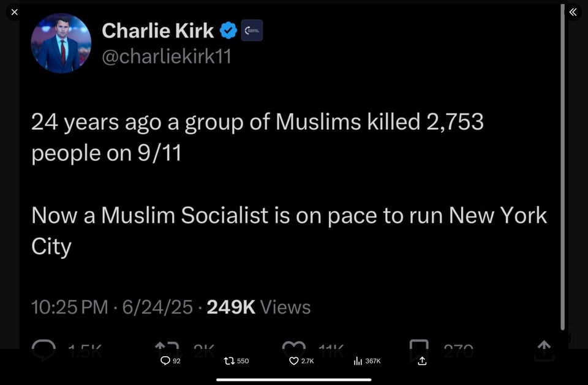Screen dimensions: 588x385
Task: View the 249K Views analytics
Action: 258,307
